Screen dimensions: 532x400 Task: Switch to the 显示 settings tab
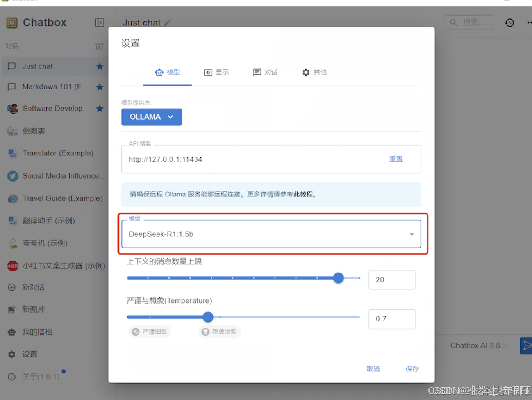click(x=216, y=72)
